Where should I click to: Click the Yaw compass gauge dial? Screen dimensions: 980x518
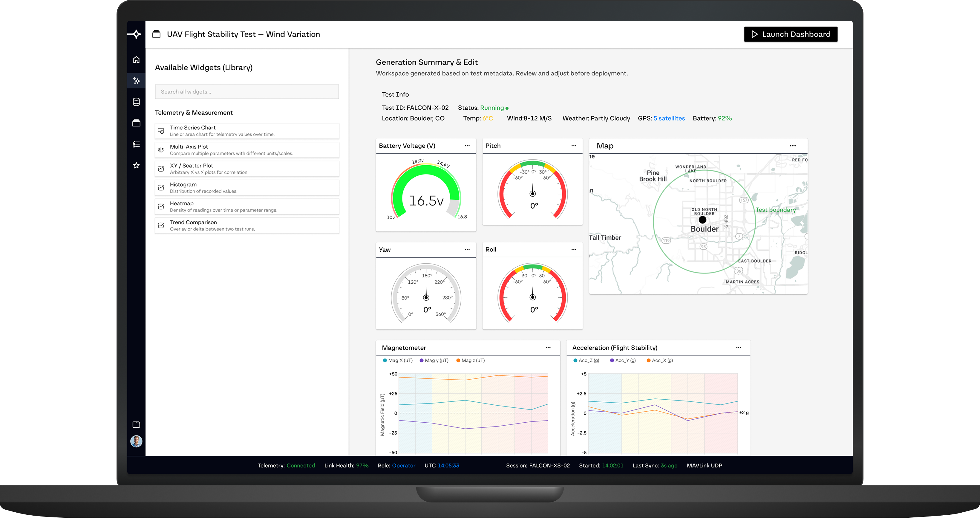[426, 294]
